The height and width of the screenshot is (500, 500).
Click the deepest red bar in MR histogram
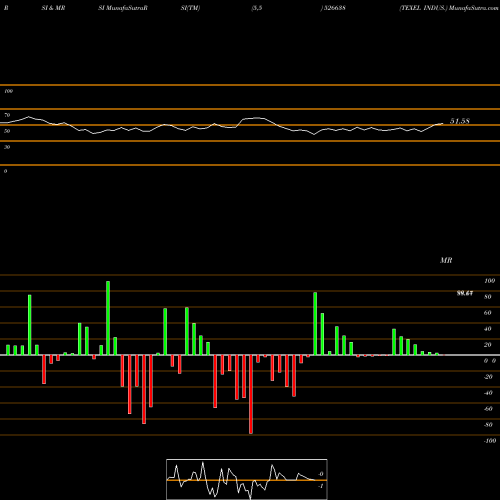pyautogui.click(x=251, y=394)
